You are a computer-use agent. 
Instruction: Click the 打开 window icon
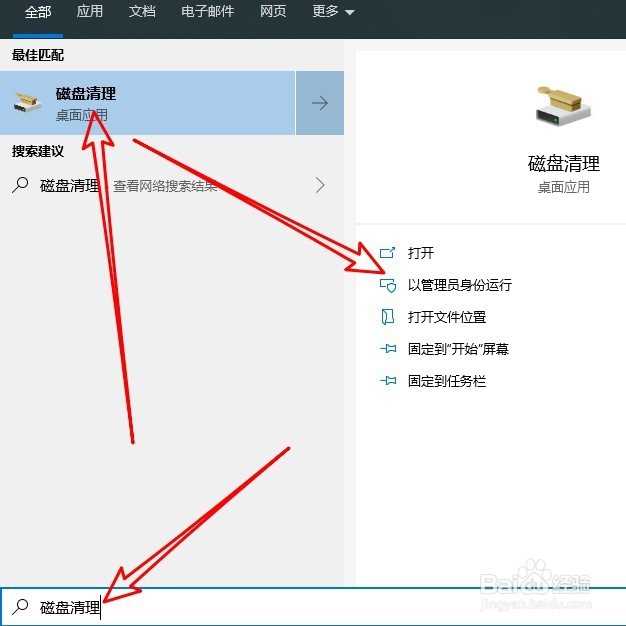point(387,253)
